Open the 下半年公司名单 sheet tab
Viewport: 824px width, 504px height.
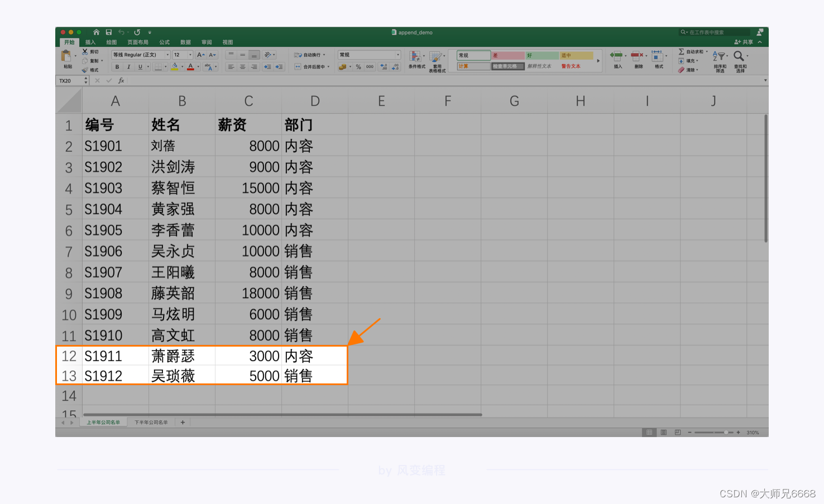point(151,423)
